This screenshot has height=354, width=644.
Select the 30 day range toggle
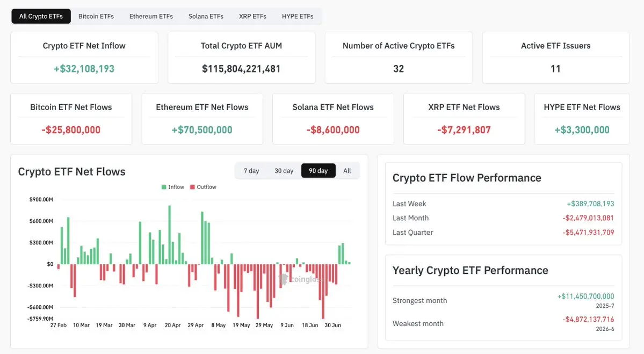pyautogui.click(x=284, y=171)
